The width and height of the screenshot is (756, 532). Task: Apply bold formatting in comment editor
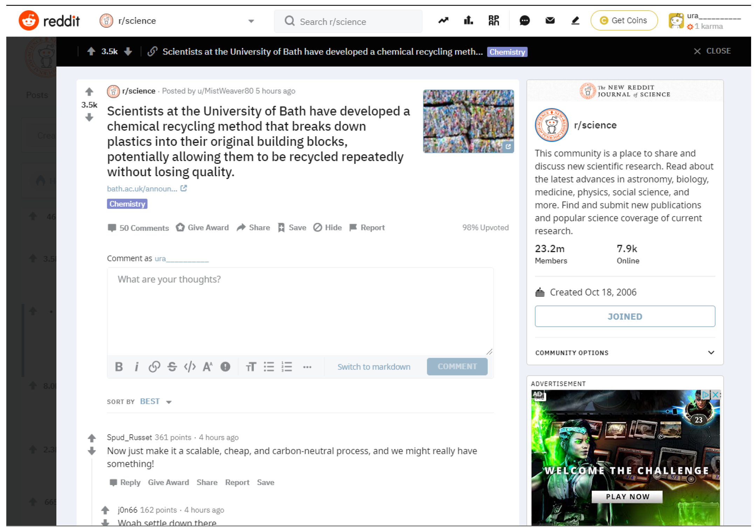coord(119,367)
